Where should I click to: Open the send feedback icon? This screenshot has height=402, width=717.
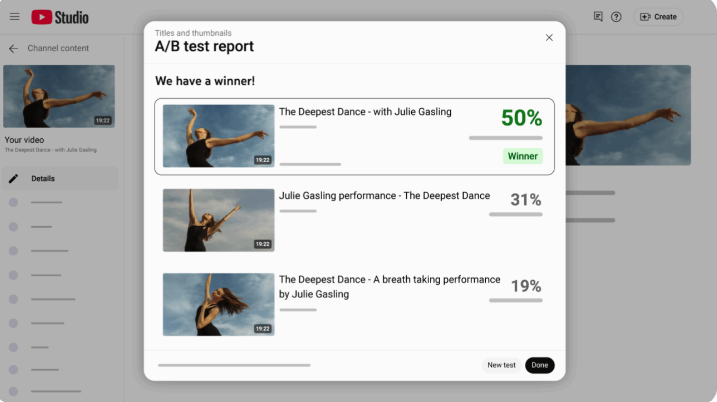tap(598, 17)
